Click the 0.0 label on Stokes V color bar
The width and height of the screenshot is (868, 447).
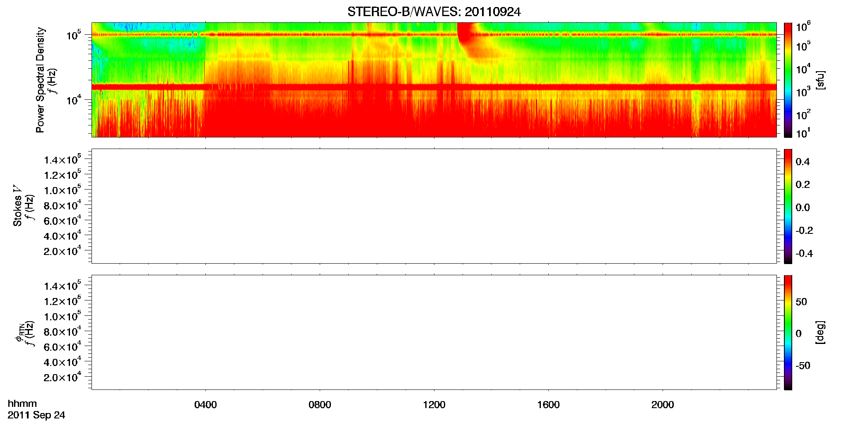(803, 208)
